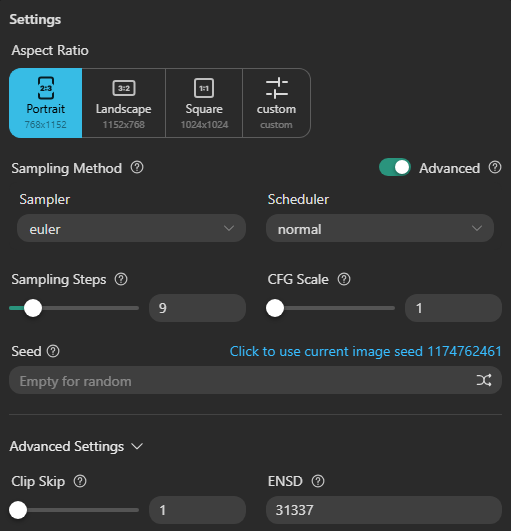Click the CFG Scale slider handle
The height and width of the screenshot is (531, 511).
[x=275, y=308]
